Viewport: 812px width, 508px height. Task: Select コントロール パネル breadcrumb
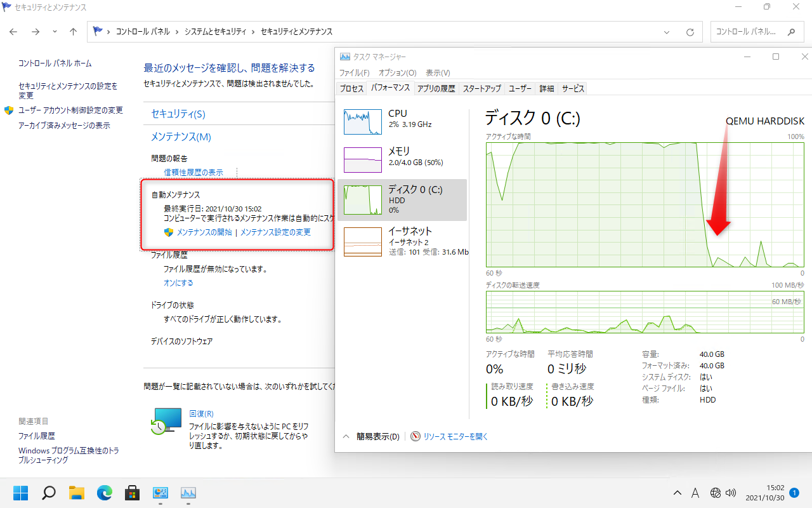(143, 32)
